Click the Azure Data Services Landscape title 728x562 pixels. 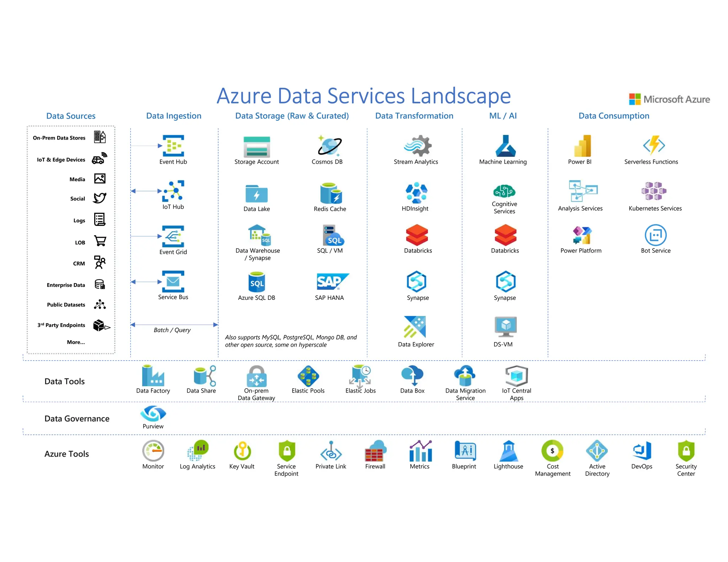(364, 96)
